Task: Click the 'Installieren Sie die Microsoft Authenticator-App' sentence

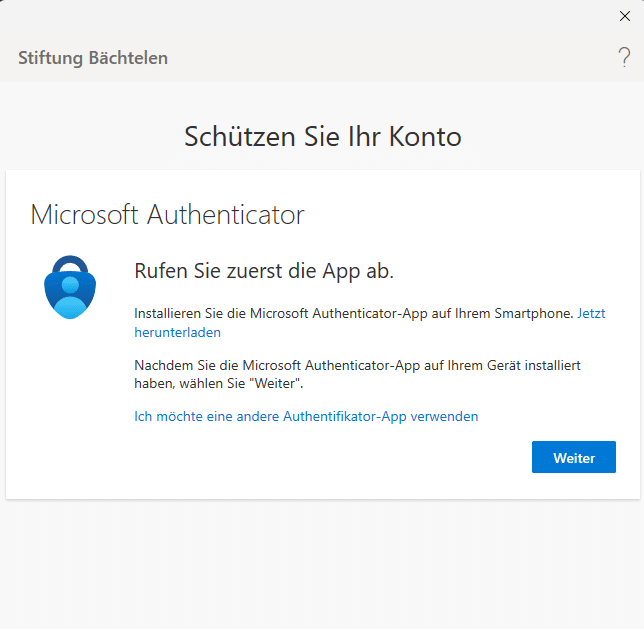Action: pos(354,313)
